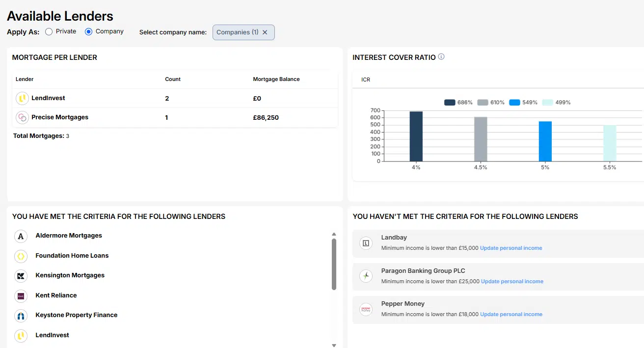Image resolution: width=644 pixels, height=348 pixels.
Task: Click the met-criteria list scrollbar thumb
Action: [x=334, y=264]
